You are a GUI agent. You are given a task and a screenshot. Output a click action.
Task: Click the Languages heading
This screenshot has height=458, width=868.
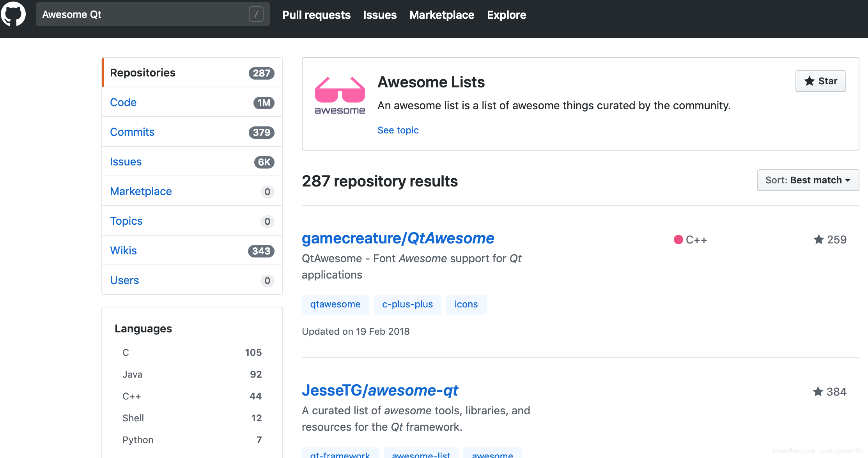pyautogui.click(x=143, y=328)
